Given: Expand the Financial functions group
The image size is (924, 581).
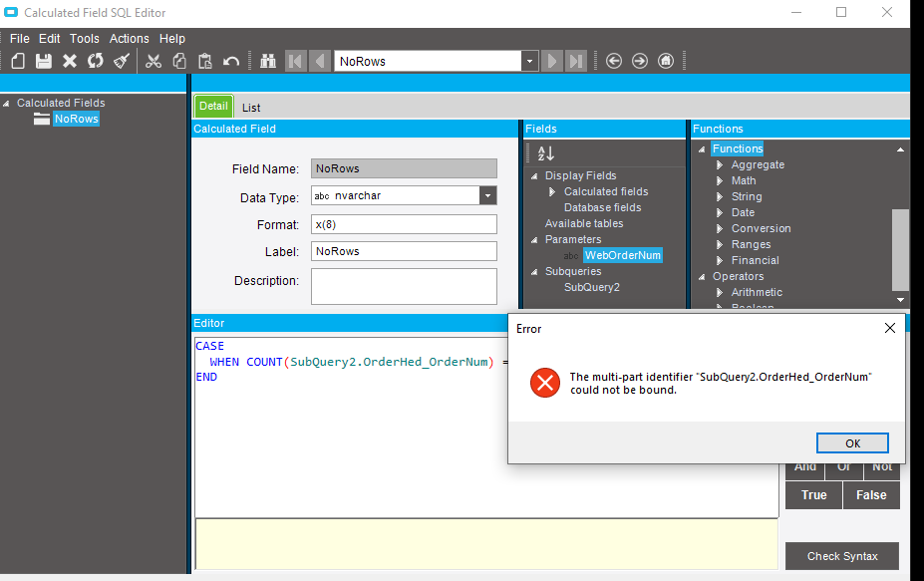Looking at the screenshot, I should pos(720,260).
